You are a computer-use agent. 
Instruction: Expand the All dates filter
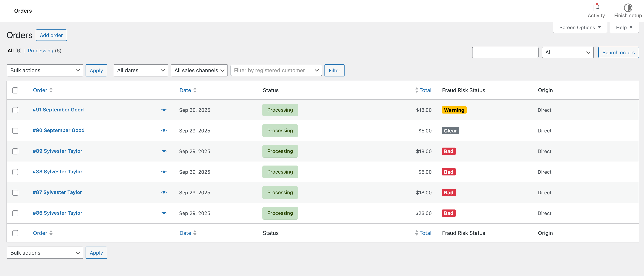tap(141, 70)
